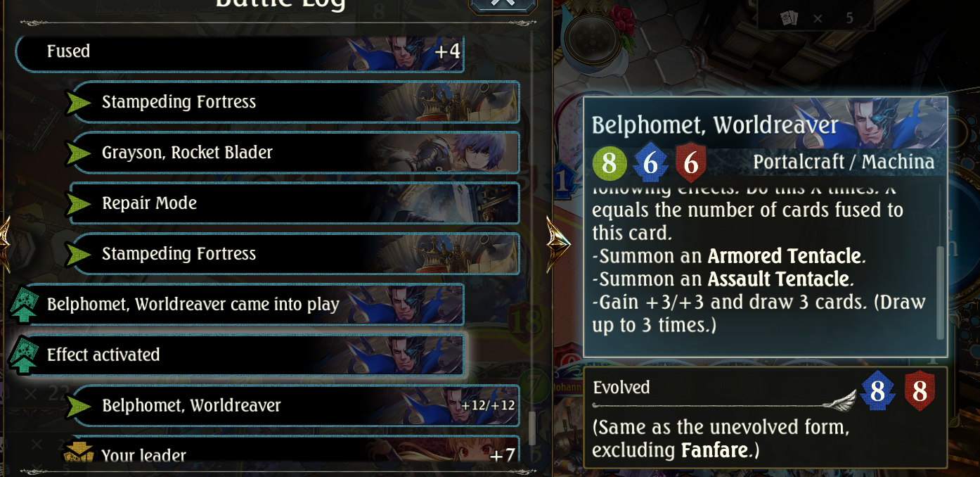The image size is (980, 477).
Task: Click the blue attack 6 icon
Action: [650, 164]
